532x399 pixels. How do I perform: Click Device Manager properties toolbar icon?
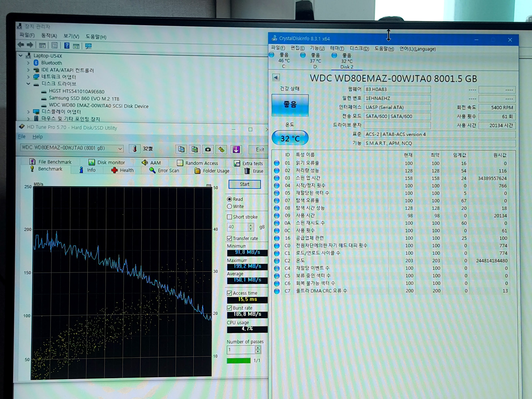[55, 45]
